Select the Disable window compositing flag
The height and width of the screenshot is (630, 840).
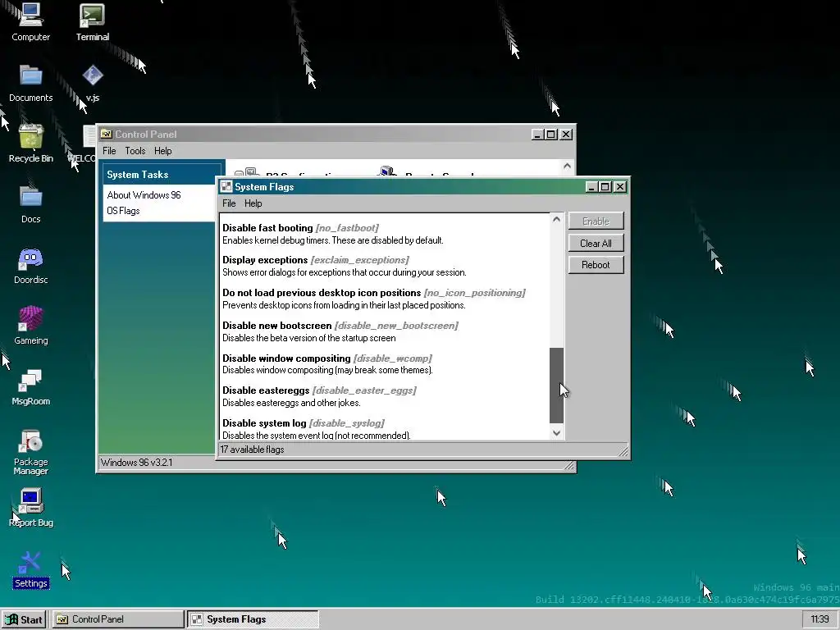385,363
